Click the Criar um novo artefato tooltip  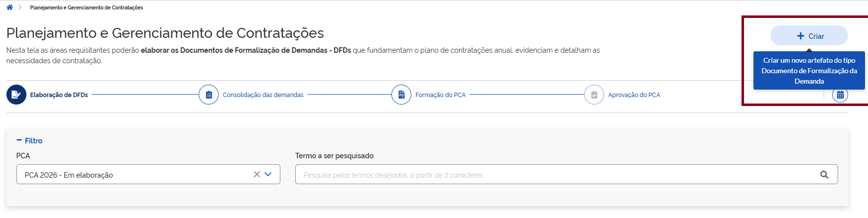[809, 71]
